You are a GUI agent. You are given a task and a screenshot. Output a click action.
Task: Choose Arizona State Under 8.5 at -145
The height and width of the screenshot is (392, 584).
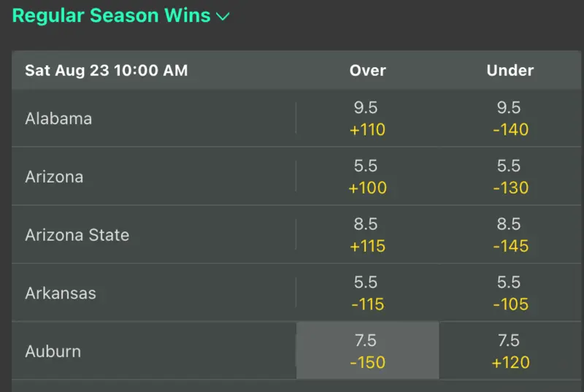510,235
